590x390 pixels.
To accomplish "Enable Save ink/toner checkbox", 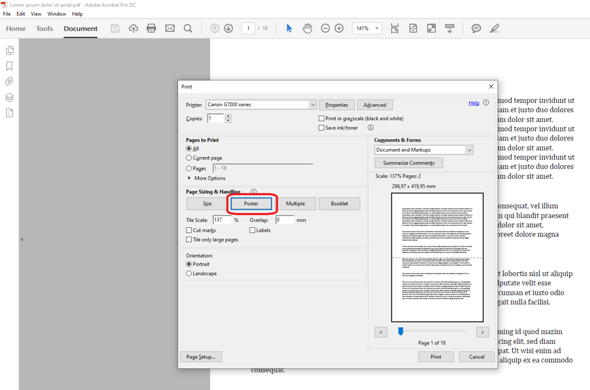I will (x=321, y=128).
